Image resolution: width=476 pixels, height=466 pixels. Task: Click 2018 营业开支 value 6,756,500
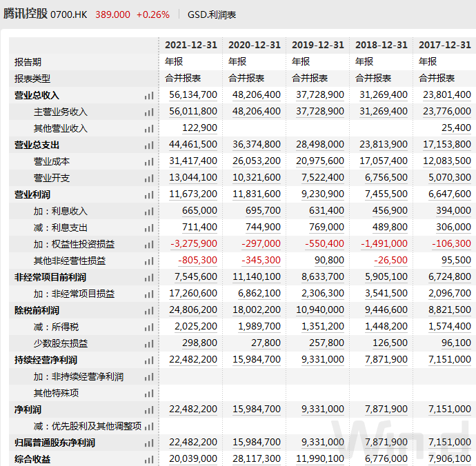tap(386, 177)
